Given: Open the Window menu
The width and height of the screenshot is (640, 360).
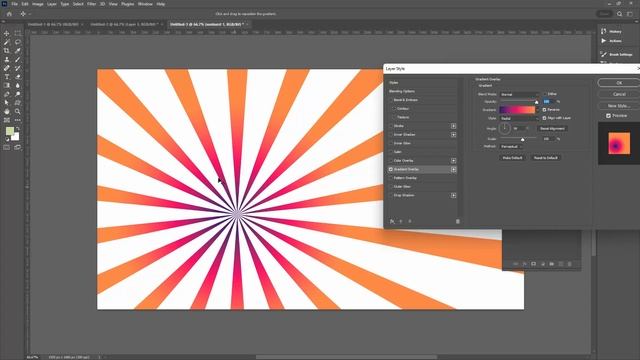Looking at the screenshot, I should point(145,4).
